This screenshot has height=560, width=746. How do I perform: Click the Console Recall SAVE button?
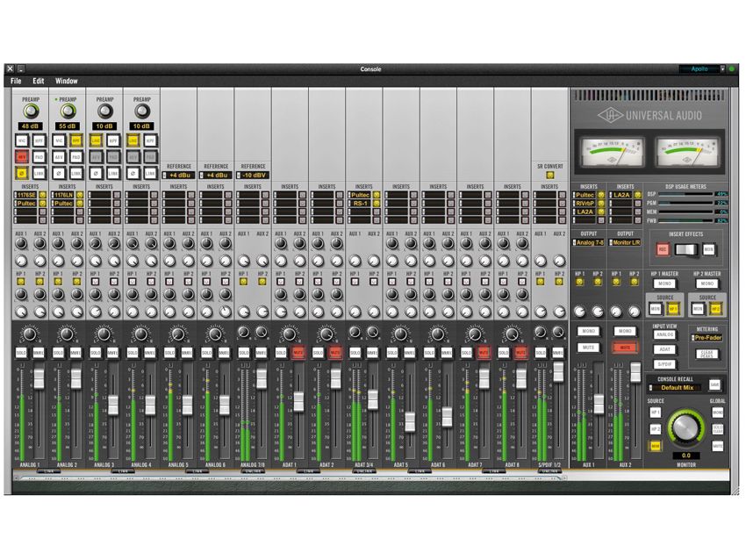click(x=714, y=385)
